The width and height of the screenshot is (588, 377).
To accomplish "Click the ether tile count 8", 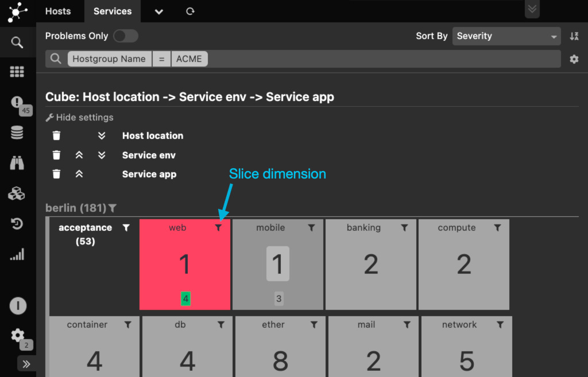I will pyautogui.click(x=280, y=362).
